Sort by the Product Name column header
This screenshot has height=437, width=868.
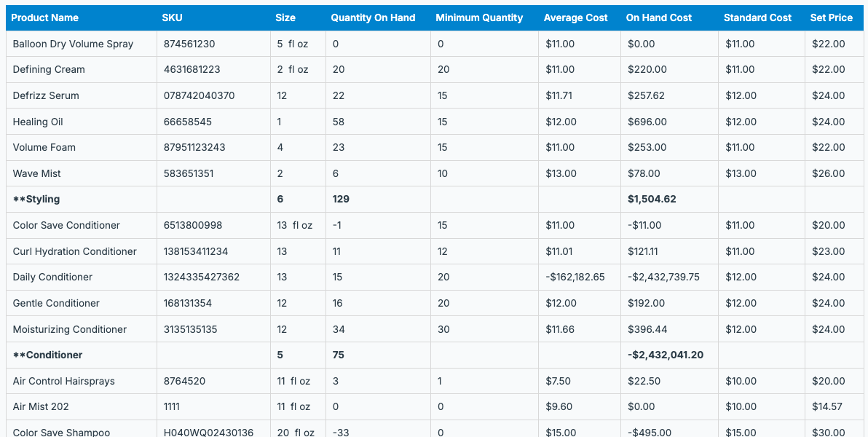coord(44,17)
